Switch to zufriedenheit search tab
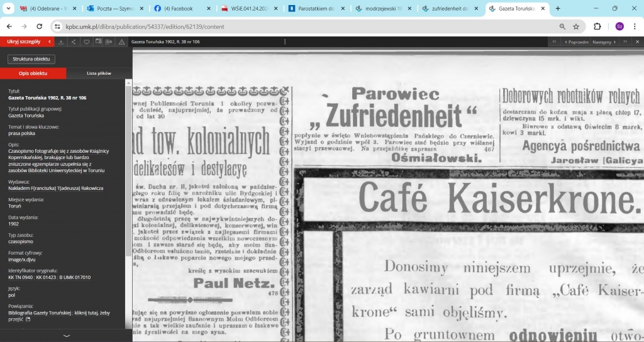Screen dimensions: 644x342 (x=450, y=8)
